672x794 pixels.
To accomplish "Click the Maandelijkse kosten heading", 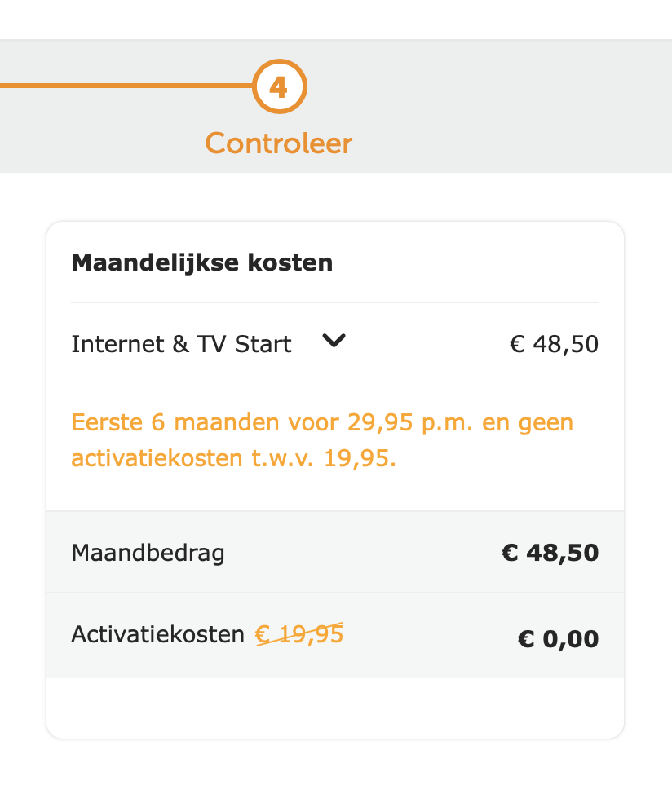I will (x=202, y=263).
